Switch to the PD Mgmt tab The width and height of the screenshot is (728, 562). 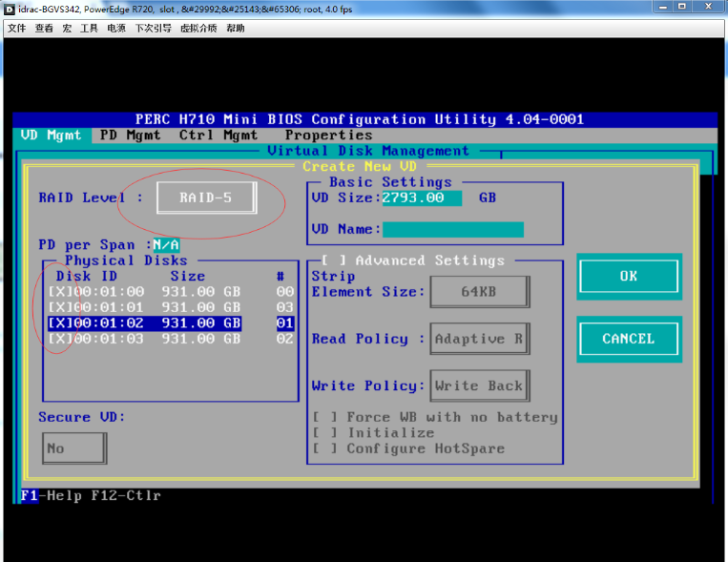(131, 135)
